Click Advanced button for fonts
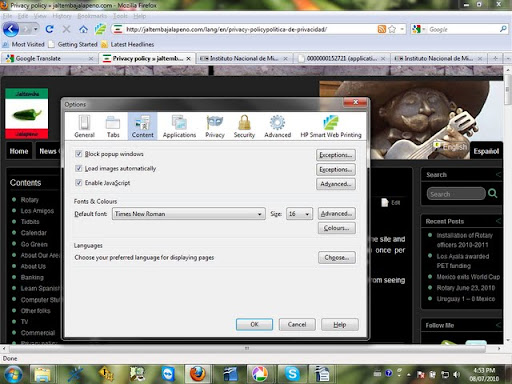This screenshot has width=512, height=384. pos(337,213)
